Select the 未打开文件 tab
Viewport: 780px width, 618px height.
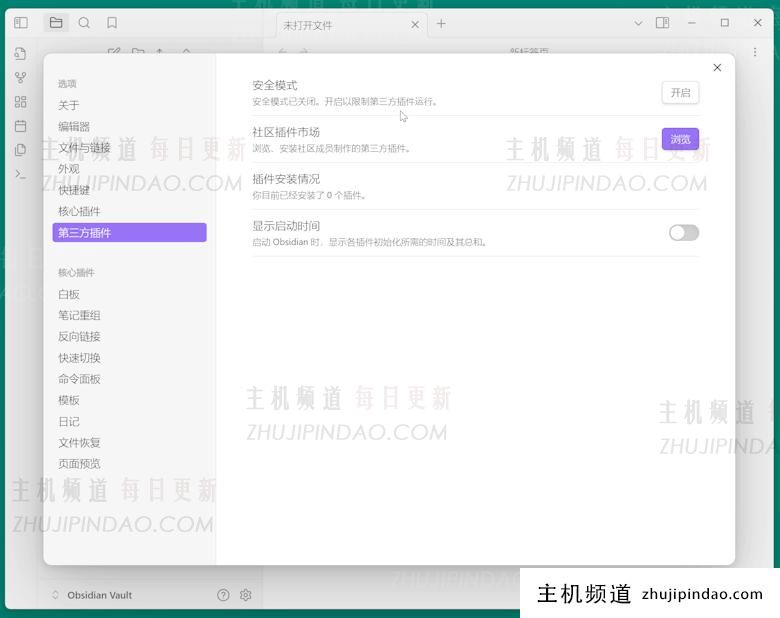pos(351,25)
